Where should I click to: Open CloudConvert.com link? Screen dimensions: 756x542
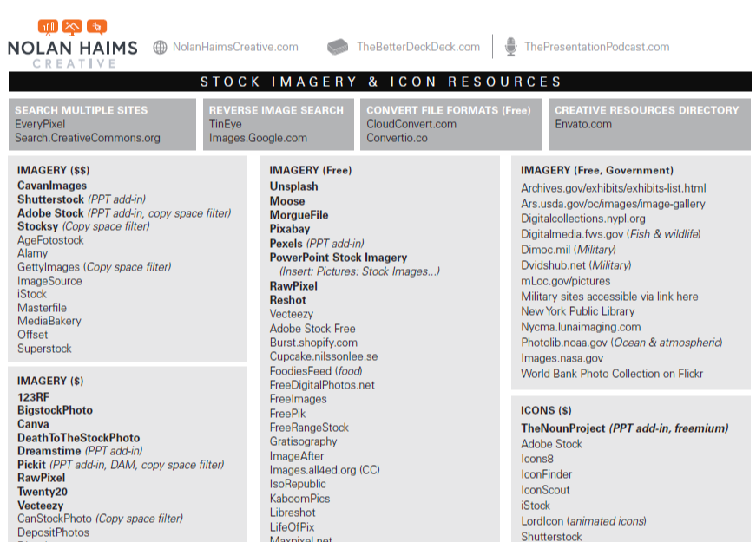click(411, 124)
